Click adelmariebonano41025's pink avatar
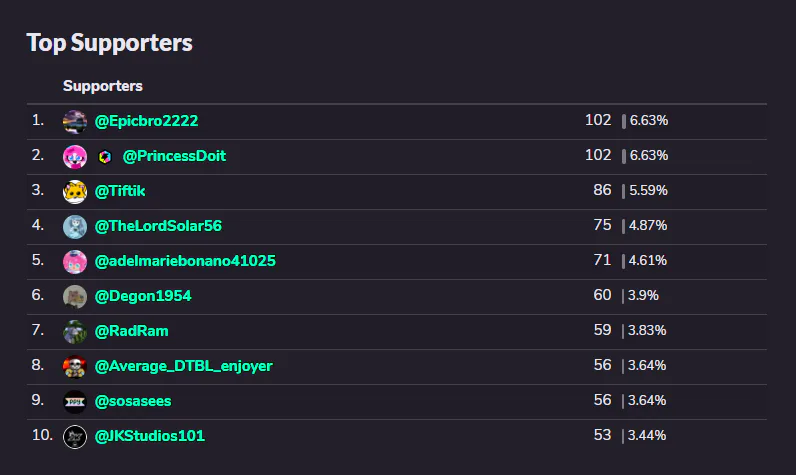The width and height of the screenshot is (796, 475). [75, 262]
